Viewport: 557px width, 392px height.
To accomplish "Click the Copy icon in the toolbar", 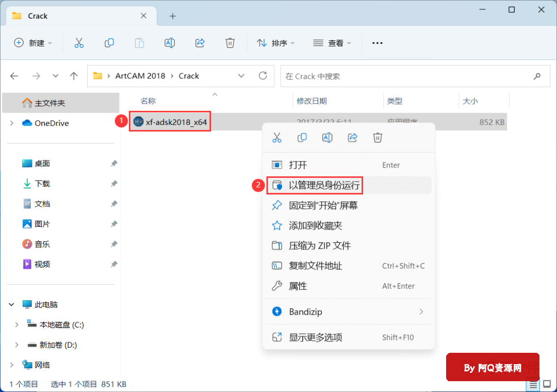I will (109, 43).
